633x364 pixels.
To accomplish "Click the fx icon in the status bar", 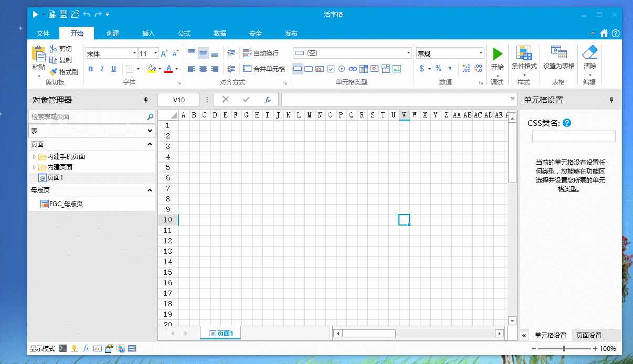I will pyautogui.click(x=86, y=348).
